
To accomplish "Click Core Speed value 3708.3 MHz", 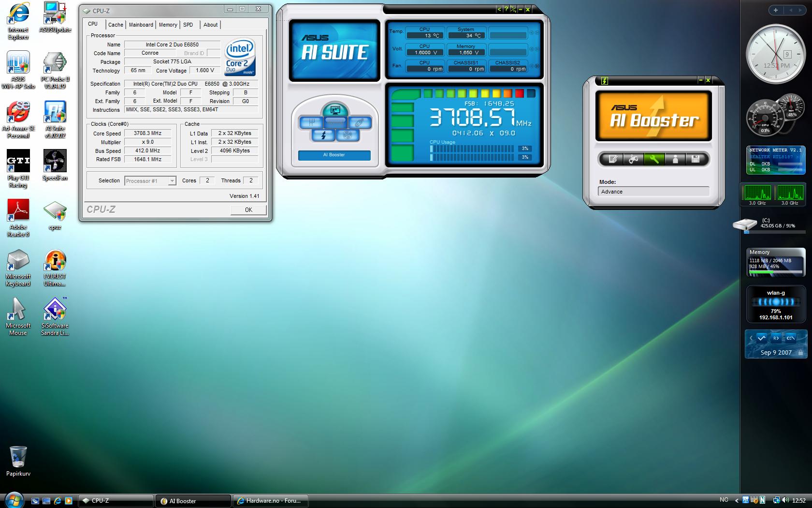I will click(x=148, y=133).
